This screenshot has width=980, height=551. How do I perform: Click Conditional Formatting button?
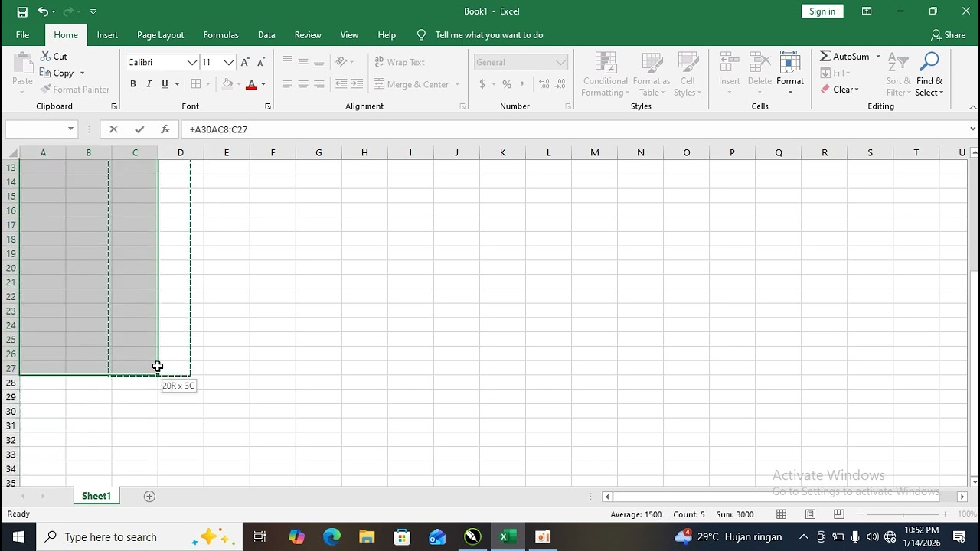tap(605, 74)
